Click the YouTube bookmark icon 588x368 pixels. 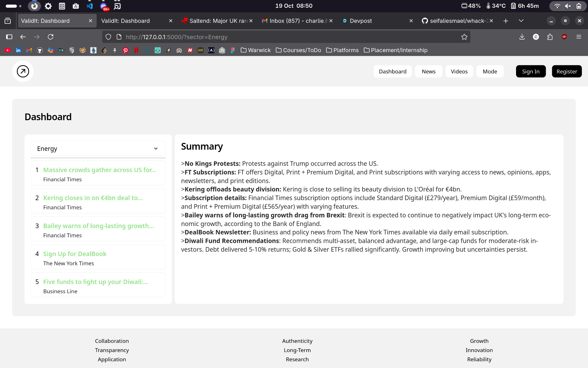(8, 50)
